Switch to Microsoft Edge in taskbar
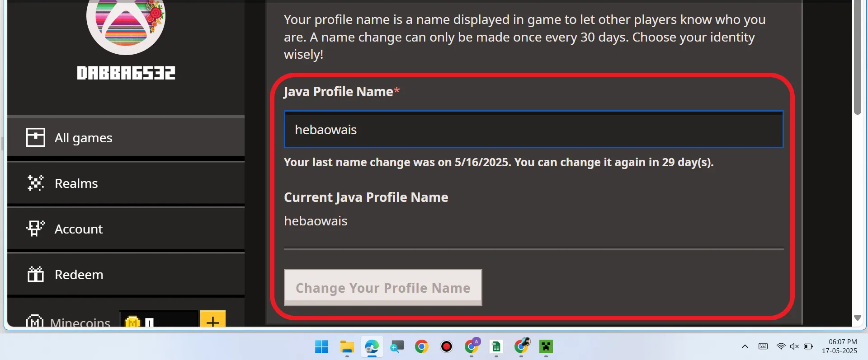868x360 pixels. (x=372, y=347)
